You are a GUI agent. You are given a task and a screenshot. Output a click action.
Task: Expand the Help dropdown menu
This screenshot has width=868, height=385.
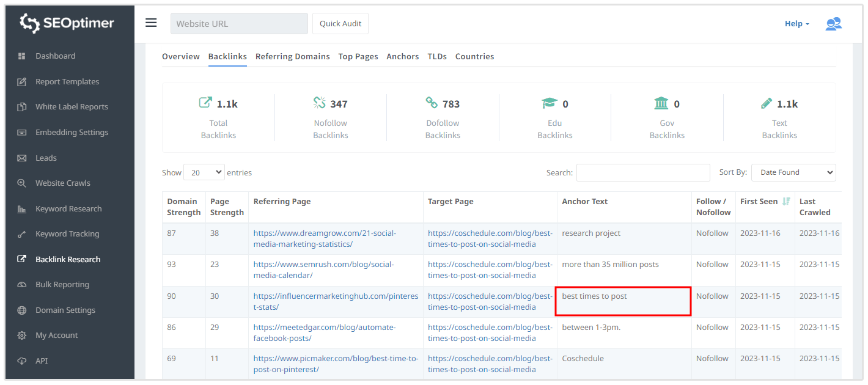click(x=796, y=24)
